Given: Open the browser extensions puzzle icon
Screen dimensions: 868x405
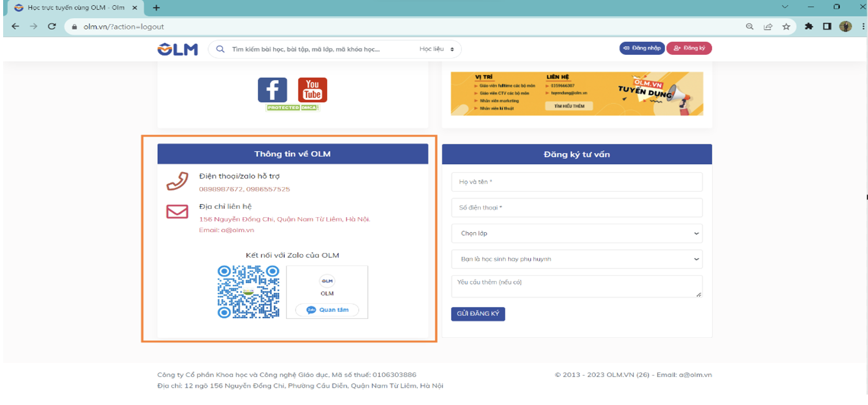Looking at the screenshot, I should pos(809,27).
